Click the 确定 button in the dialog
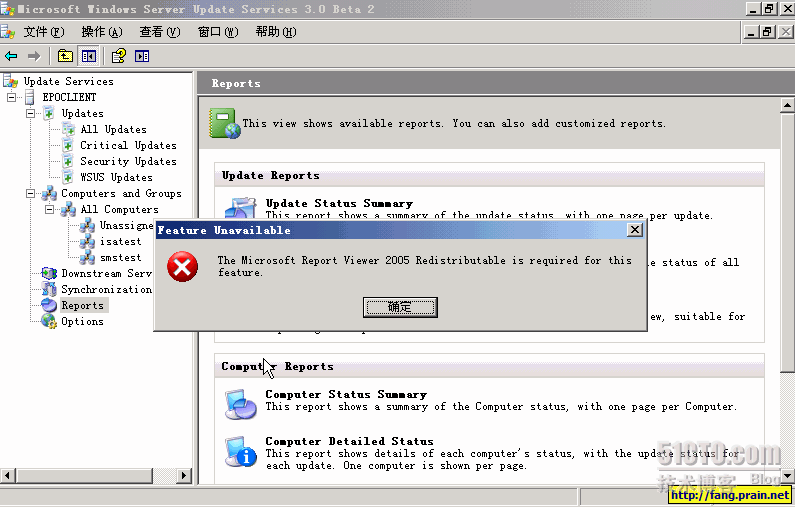The width and height of the screenshot is (795, 507). click(x=400, y=307)
